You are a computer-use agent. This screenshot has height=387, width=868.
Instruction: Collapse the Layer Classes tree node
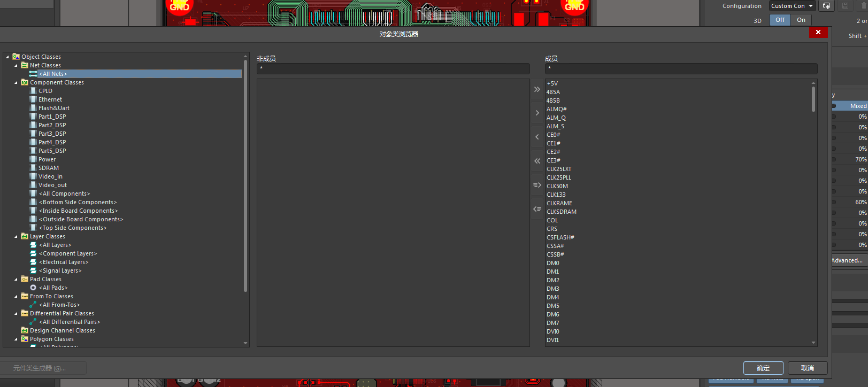click(16, 236)
